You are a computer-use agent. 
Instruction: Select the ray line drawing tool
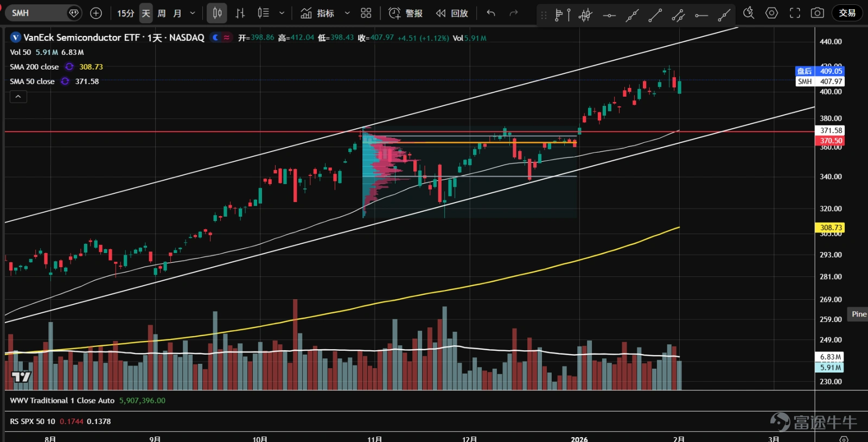[724, 15]
